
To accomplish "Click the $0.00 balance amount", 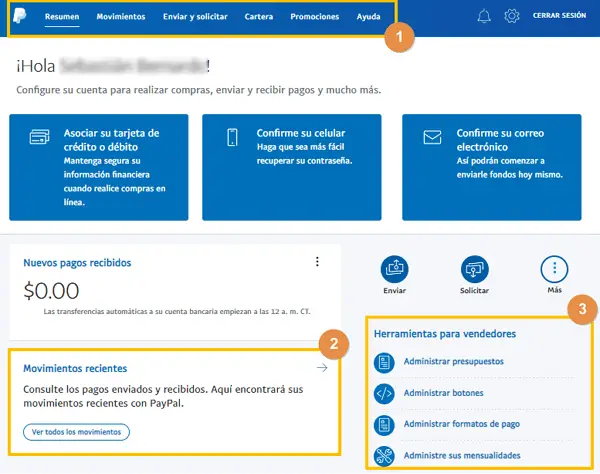I will (51, 291).
